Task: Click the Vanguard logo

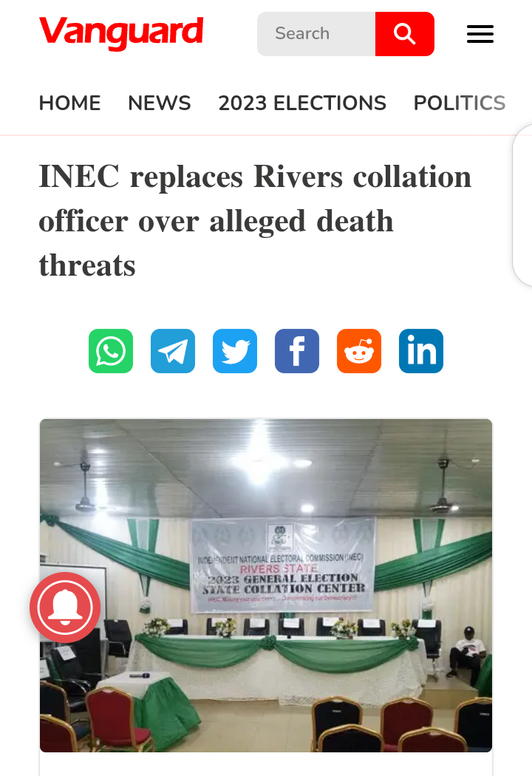Action: pyautogui.click(x=121, y=33)
